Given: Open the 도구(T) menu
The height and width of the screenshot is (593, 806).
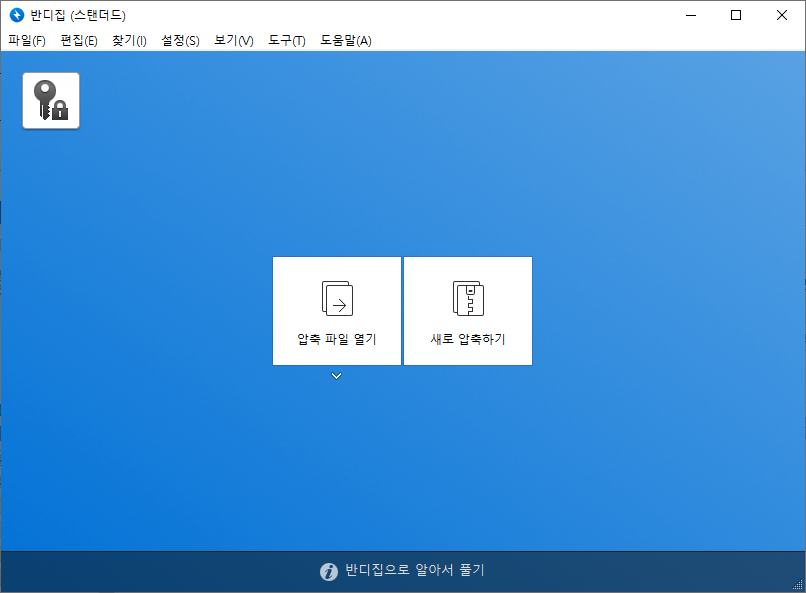Looking at the screenshot, I should click(x=287, y=41).
